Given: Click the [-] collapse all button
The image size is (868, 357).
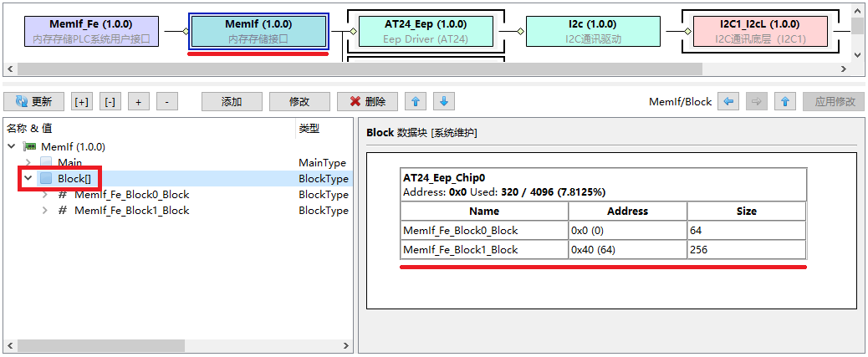Looking at the screenshot, I should pos(110,102).
